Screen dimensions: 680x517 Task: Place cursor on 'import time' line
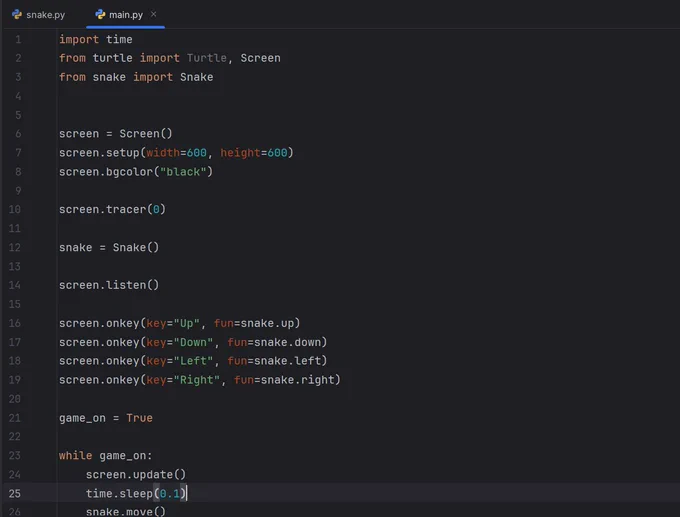click(x=96, y=39)
